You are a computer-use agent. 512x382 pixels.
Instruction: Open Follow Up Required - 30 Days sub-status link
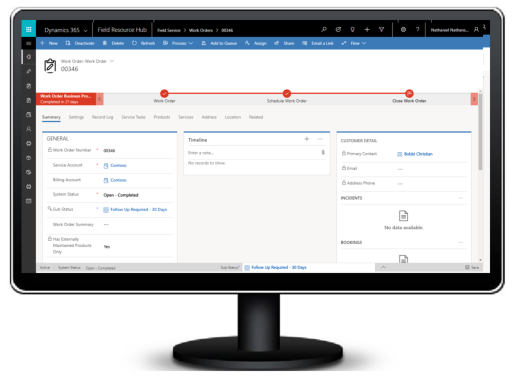tap(139, 209)
